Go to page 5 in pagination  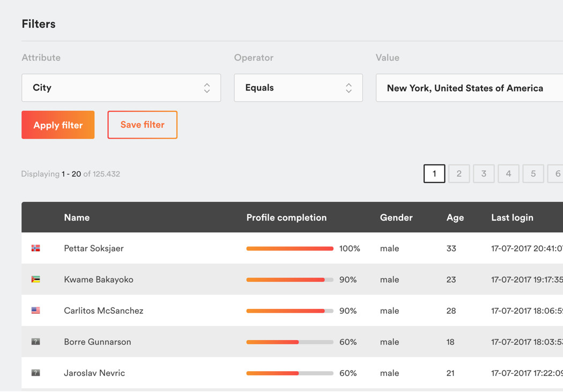click(x=533, y=174)
